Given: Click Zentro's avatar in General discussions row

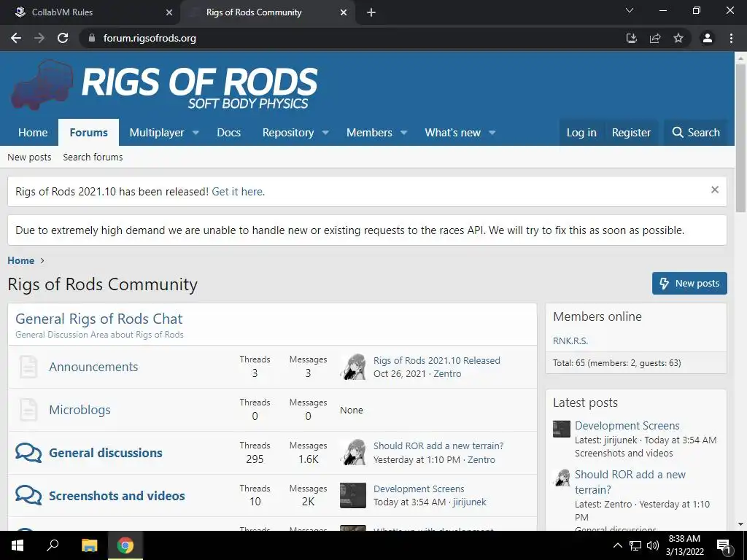Looking at the screenshot, I should [353, 452].
